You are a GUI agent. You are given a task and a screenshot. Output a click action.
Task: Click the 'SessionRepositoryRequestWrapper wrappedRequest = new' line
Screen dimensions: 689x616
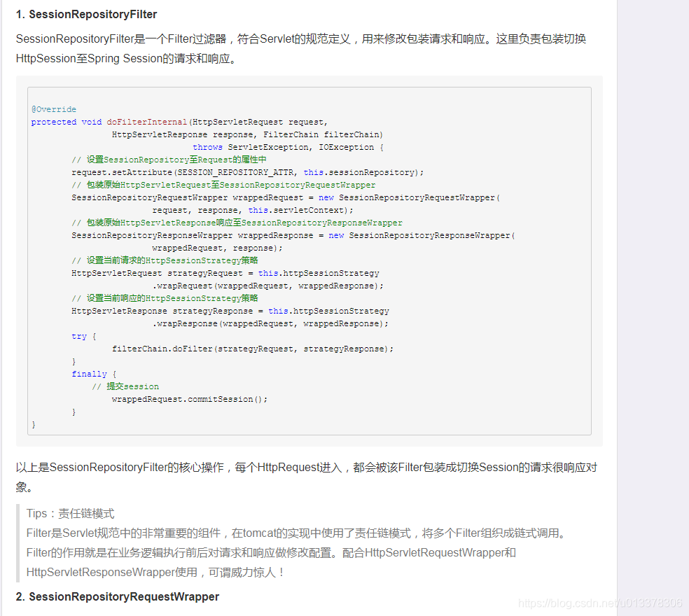click(286, 197)
